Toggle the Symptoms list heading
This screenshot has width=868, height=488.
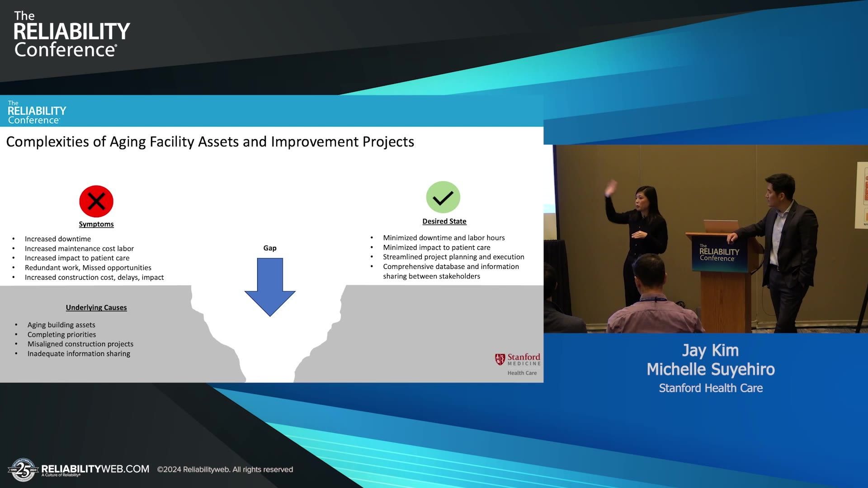pos(96,224)
